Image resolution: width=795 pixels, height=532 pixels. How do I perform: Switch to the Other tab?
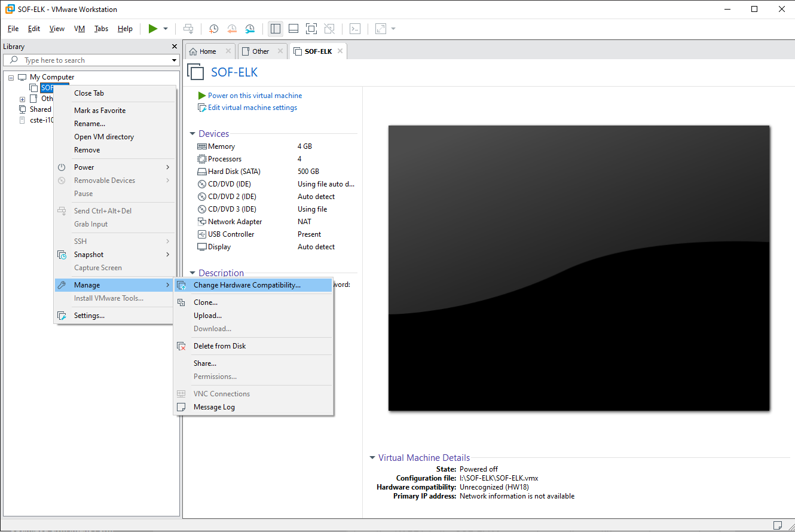(261, 51)
